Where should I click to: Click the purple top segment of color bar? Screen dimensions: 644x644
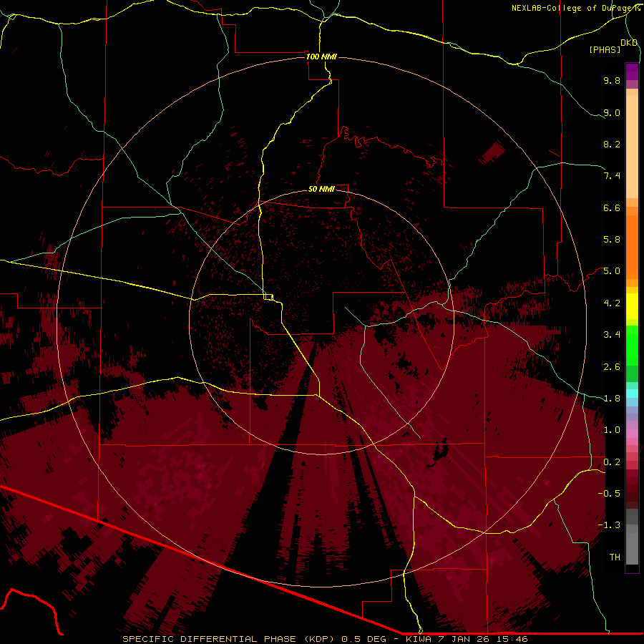(632, 72)
